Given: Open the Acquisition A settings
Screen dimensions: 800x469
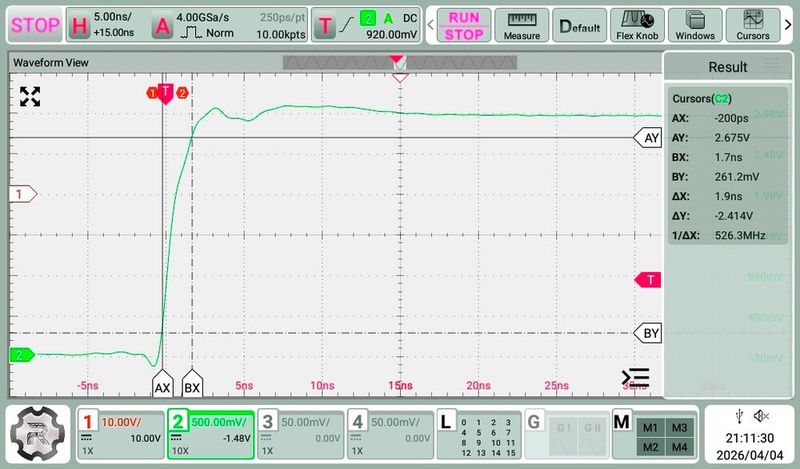Looking at the screenshot, I should [x=162, y=25].
